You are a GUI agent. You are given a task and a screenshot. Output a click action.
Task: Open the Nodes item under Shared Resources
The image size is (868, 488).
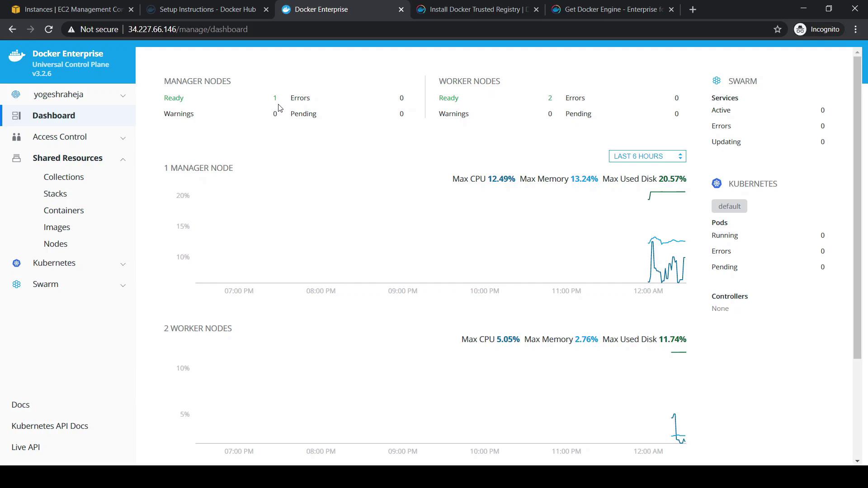(x=56, y=244)
